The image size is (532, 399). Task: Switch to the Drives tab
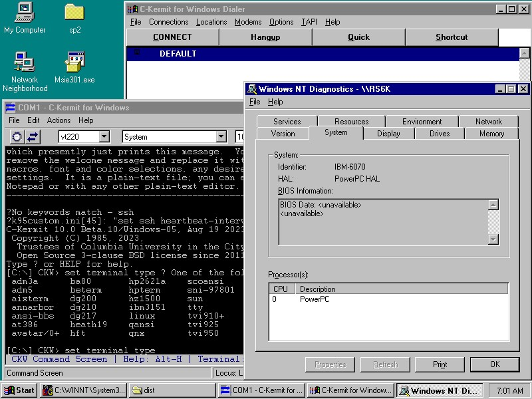coord(440,134)
